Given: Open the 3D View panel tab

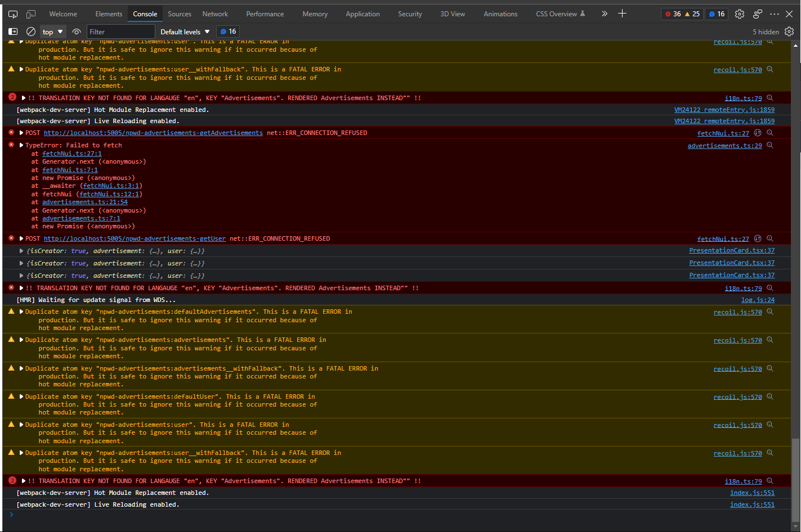Looking at the screenshot, I should [x=452, y=13].
